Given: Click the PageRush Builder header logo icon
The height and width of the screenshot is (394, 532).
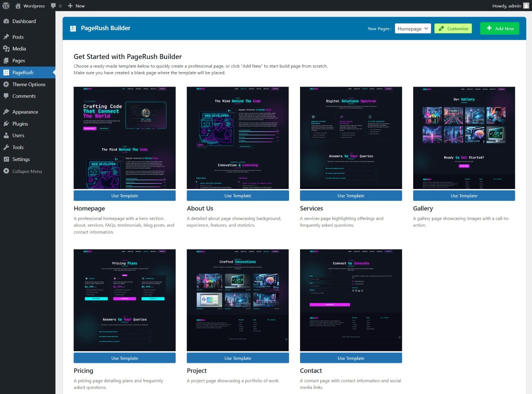Looking at the screenshot, I should point(73,28).
